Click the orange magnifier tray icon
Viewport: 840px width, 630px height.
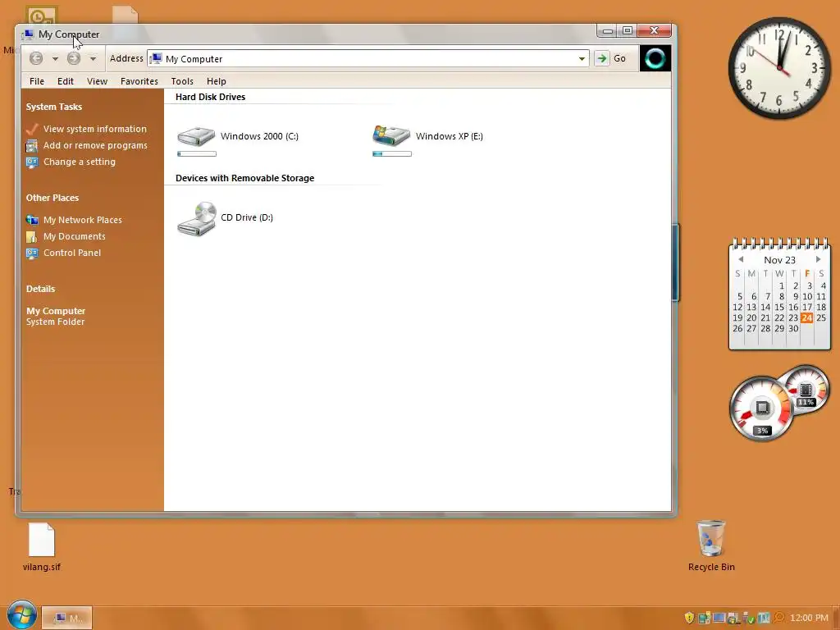point(779,618)
